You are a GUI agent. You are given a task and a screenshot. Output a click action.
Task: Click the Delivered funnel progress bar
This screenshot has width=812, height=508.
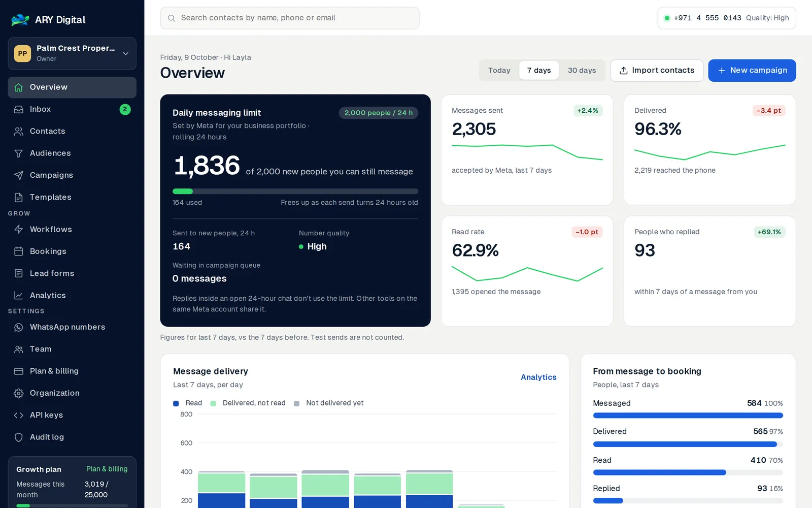688,444
